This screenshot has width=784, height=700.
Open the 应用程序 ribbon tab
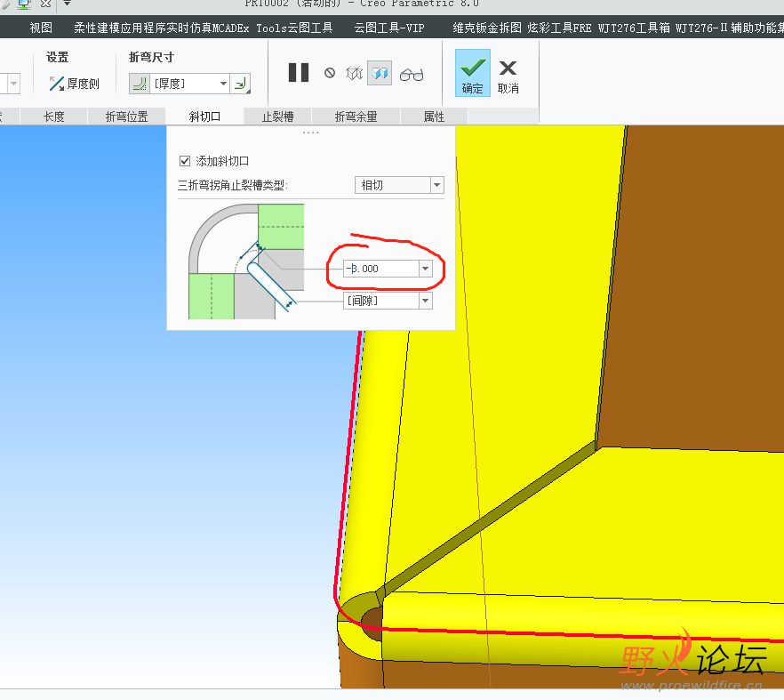(143, 28)
